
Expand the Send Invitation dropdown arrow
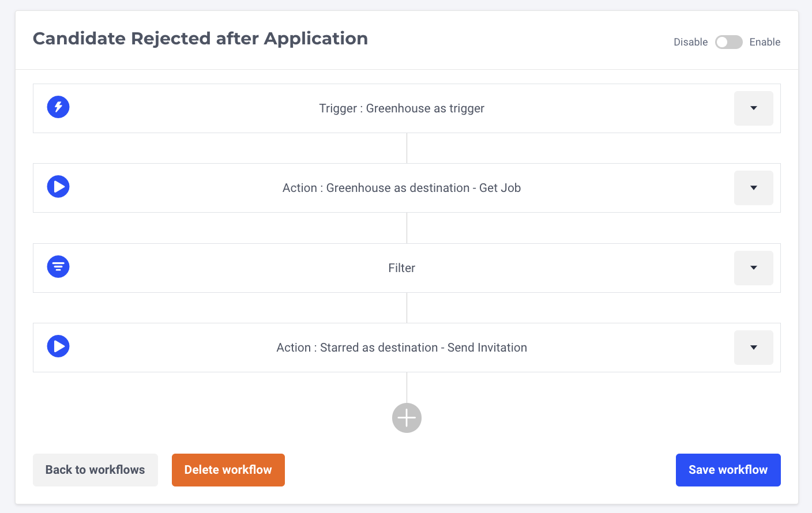[x=753, y=348]
